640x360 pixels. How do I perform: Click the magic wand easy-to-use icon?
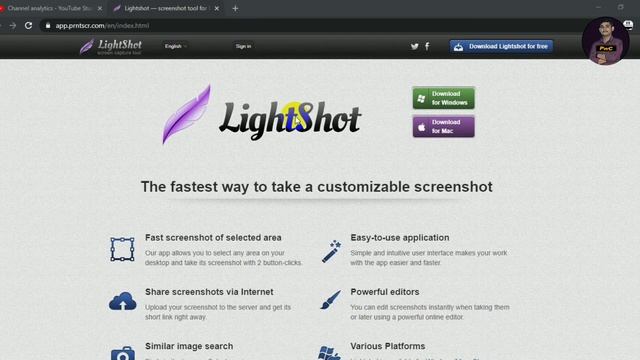(331, 251)
